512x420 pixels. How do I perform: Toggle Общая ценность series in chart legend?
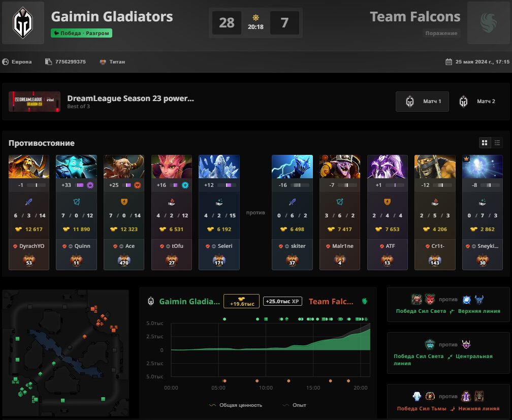[236, 405]
